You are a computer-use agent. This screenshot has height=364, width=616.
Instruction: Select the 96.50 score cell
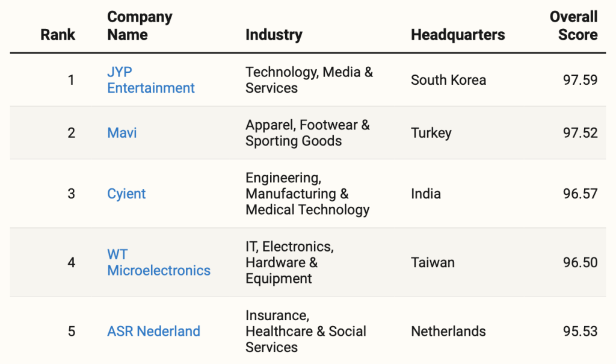coord(580,262)
